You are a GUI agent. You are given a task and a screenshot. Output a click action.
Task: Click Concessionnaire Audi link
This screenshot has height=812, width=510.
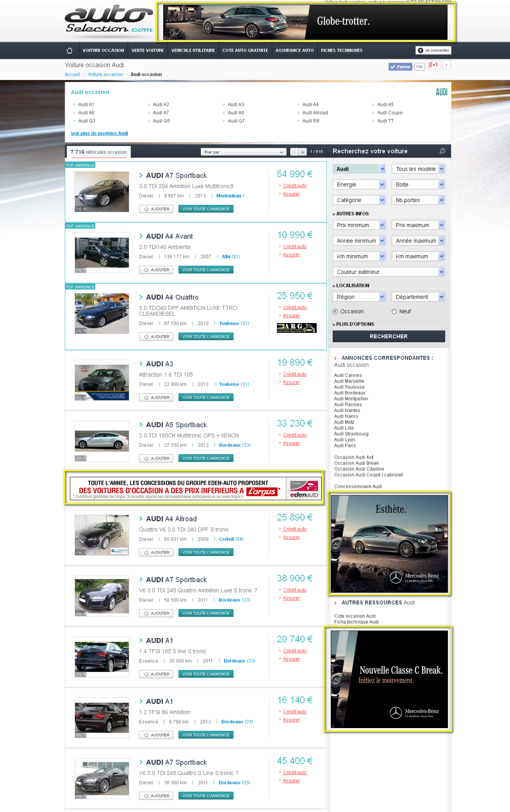pos(358,487)
